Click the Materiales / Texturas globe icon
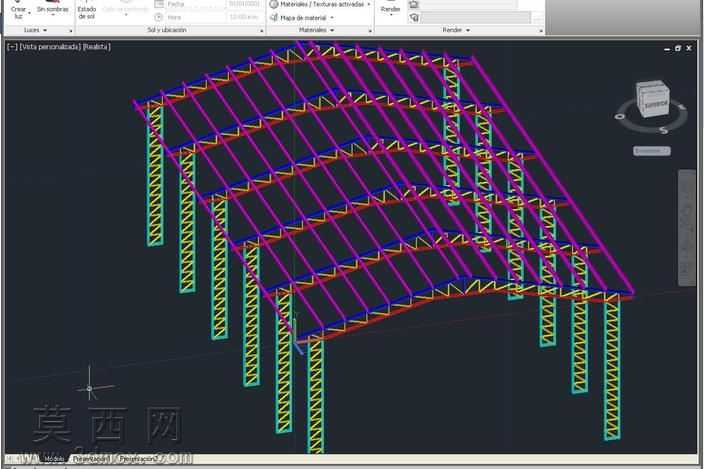This screenshot has height=469, width=704. (274, 4)
